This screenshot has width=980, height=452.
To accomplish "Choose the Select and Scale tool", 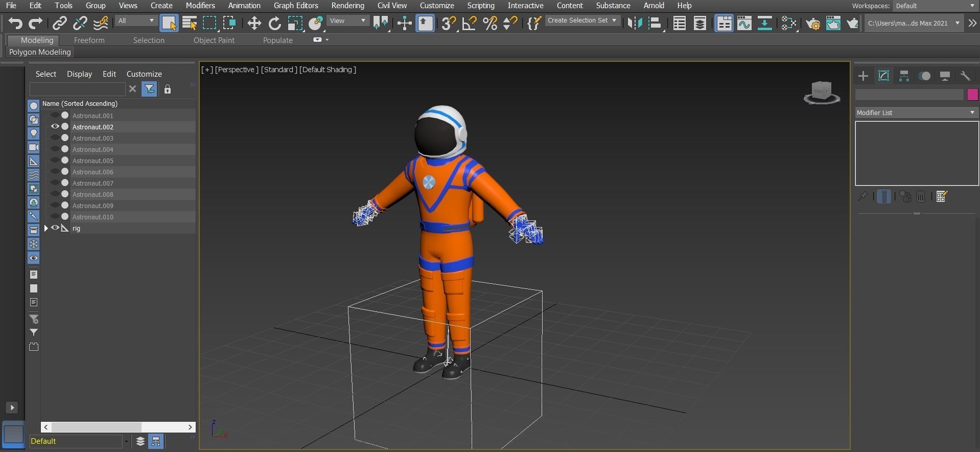I will [295, 24].
